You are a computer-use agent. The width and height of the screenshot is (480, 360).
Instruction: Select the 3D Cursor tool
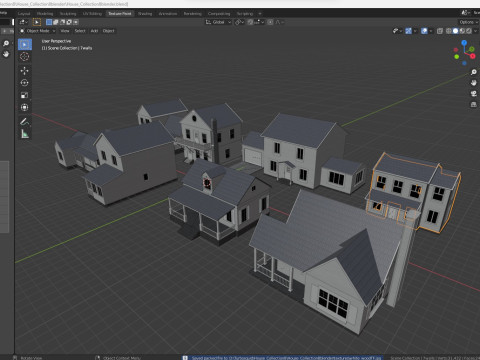(24, 57)
